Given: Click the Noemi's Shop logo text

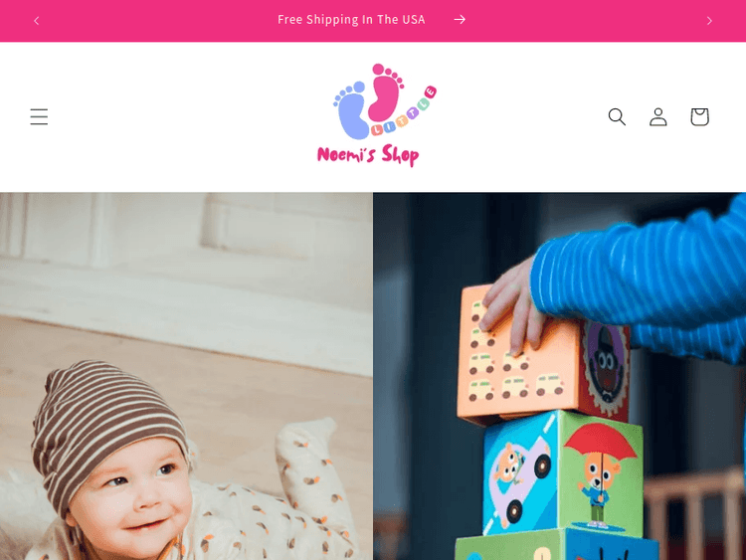Looking at the screenshot, I should coord(368,155).
